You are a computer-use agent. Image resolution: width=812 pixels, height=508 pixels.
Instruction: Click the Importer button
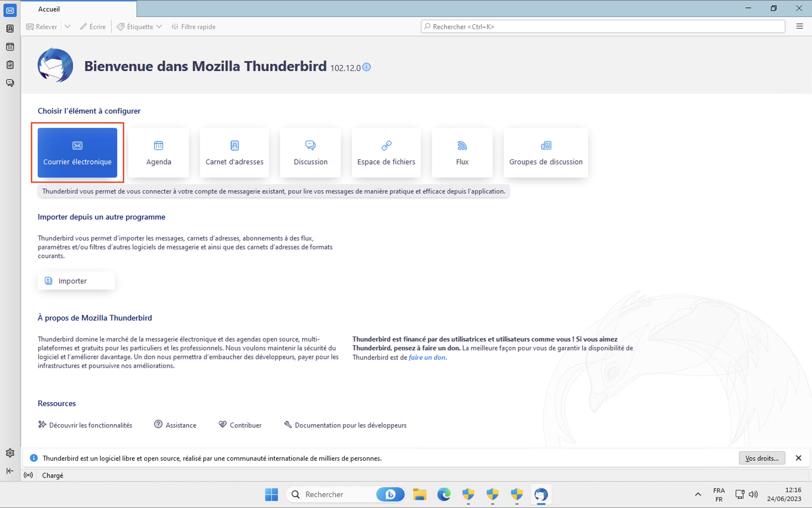(76, 281)
